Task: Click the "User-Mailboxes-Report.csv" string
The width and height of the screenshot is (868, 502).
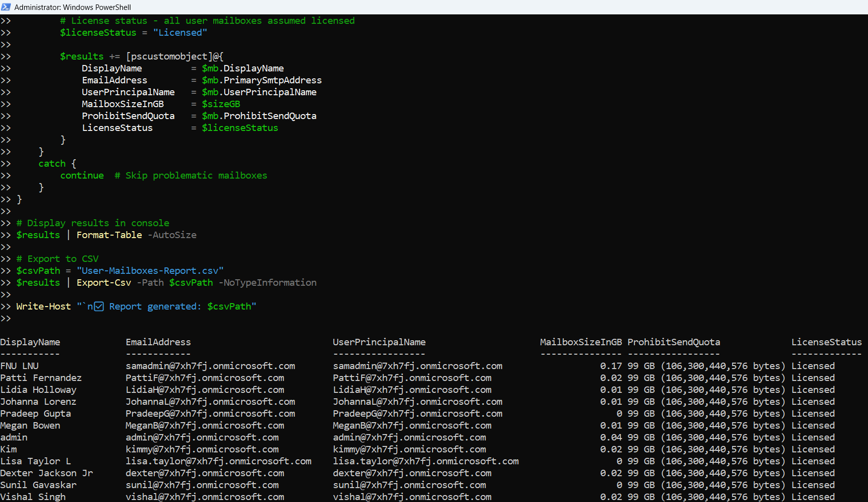Action: click(x=150, y=271)
